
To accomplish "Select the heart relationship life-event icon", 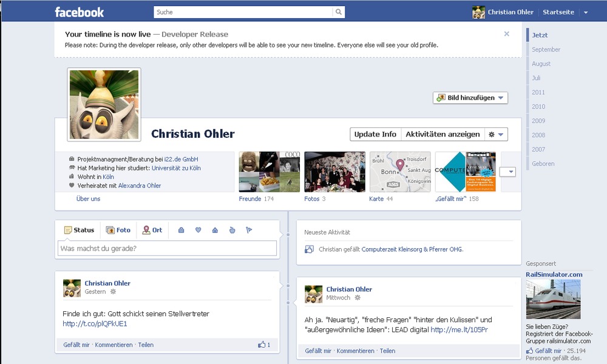I will coord(198,230).
